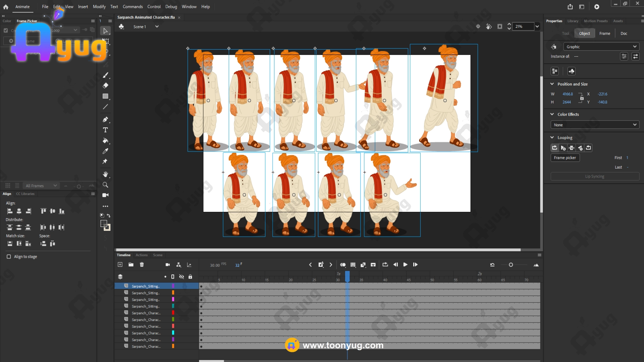This screenshot has width=644, height=362.
Task: Click timeline zoom slider handle
Action: [511, 265]
